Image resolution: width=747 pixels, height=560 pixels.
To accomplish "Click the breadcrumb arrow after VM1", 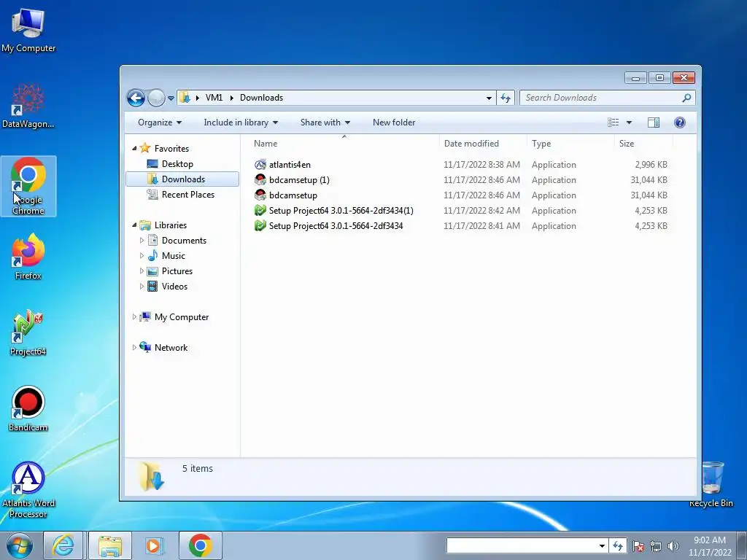I will [x=231, y=98].
